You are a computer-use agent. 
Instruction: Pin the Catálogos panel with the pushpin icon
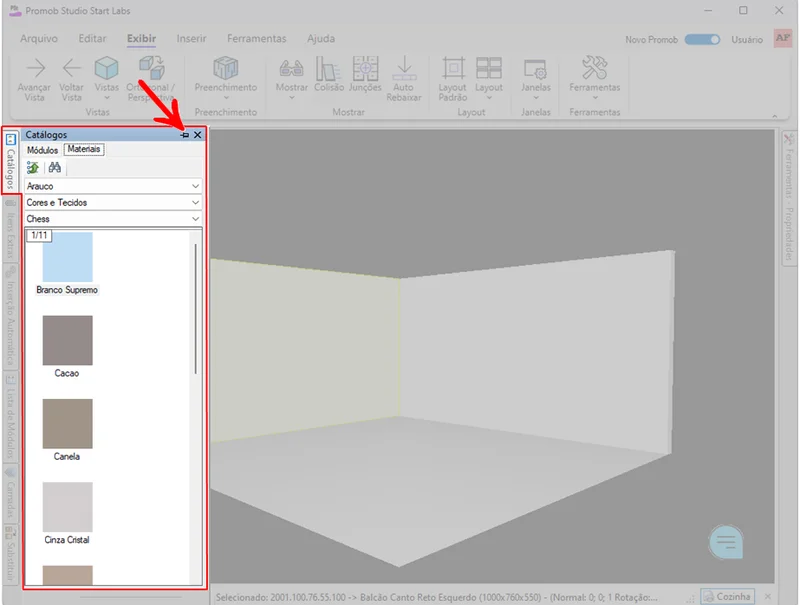pos(185,135)
